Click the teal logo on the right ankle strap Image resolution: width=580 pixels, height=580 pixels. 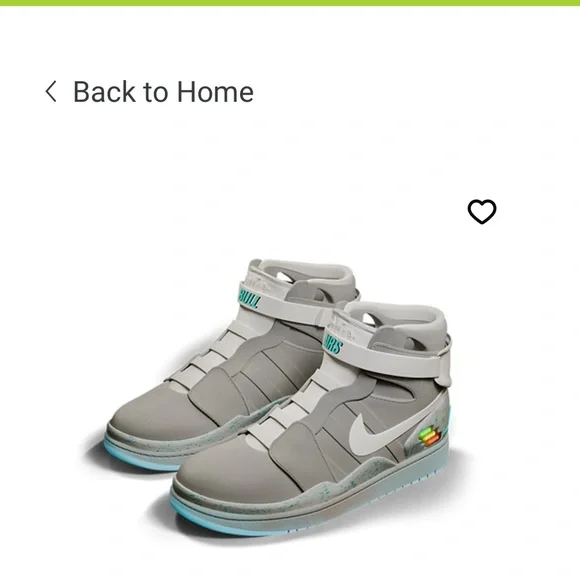333,345
